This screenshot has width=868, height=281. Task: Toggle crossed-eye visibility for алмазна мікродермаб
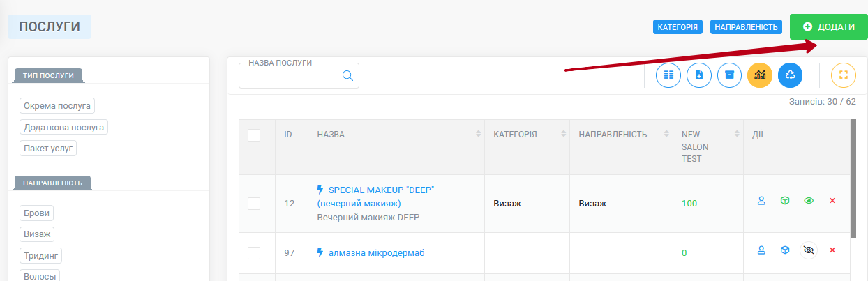(x=809, y=250)
